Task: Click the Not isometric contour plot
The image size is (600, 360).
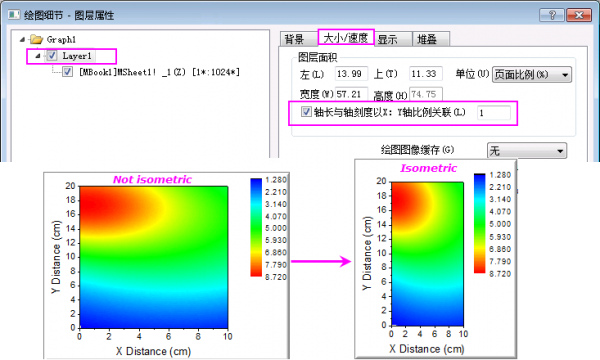Action: pyautogui.click(x=153, y=257)
